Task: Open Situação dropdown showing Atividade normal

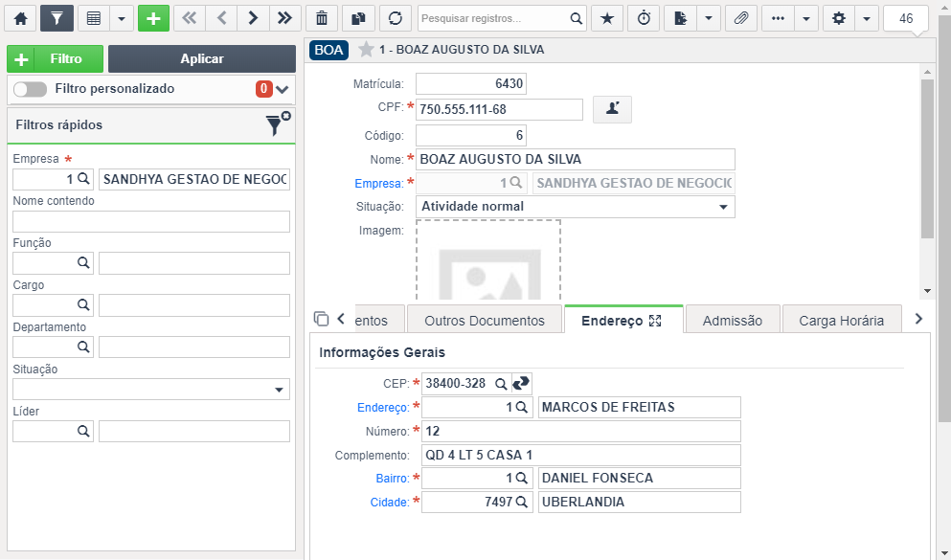Action: point(575,207)
